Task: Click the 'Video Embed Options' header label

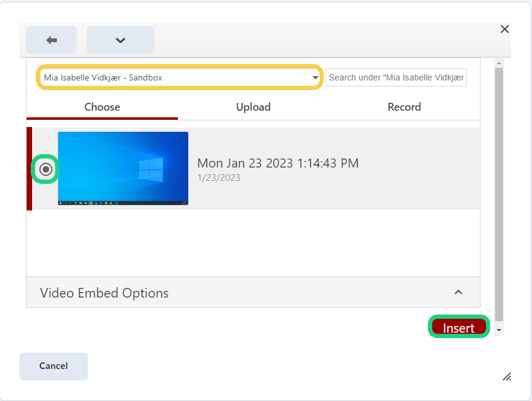Action: coord(104,293)
